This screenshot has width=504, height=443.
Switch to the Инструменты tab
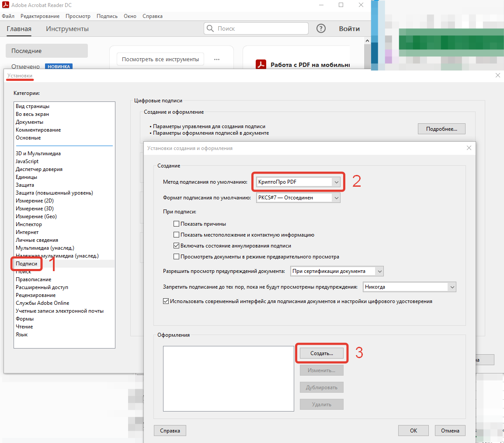coord(67,29)
